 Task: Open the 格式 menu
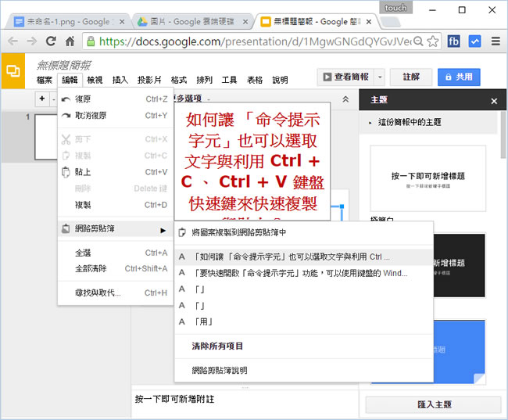179,80
